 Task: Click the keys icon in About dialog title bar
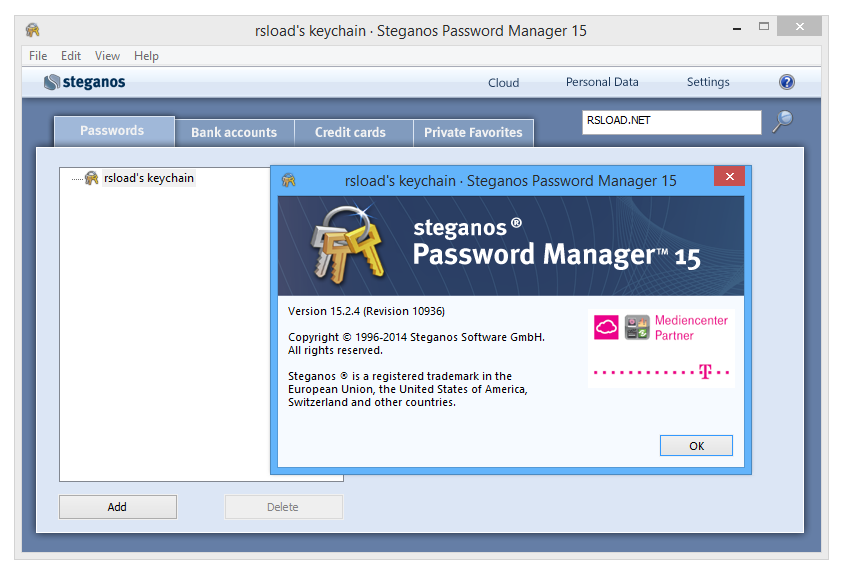(x=289, y=180)
